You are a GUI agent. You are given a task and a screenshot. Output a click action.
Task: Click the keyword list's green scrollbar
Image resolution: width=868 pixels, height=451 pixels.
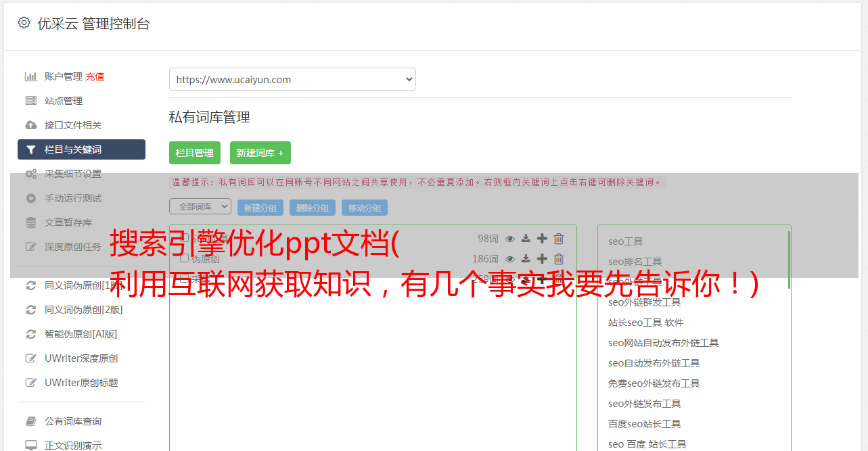pyautogui.click(x=789, y=260)
